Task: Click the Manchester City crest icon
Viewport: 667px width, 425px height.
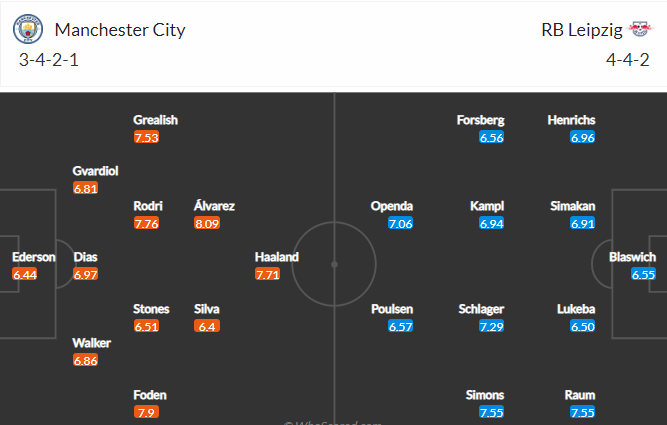Action: click(28, 29)
